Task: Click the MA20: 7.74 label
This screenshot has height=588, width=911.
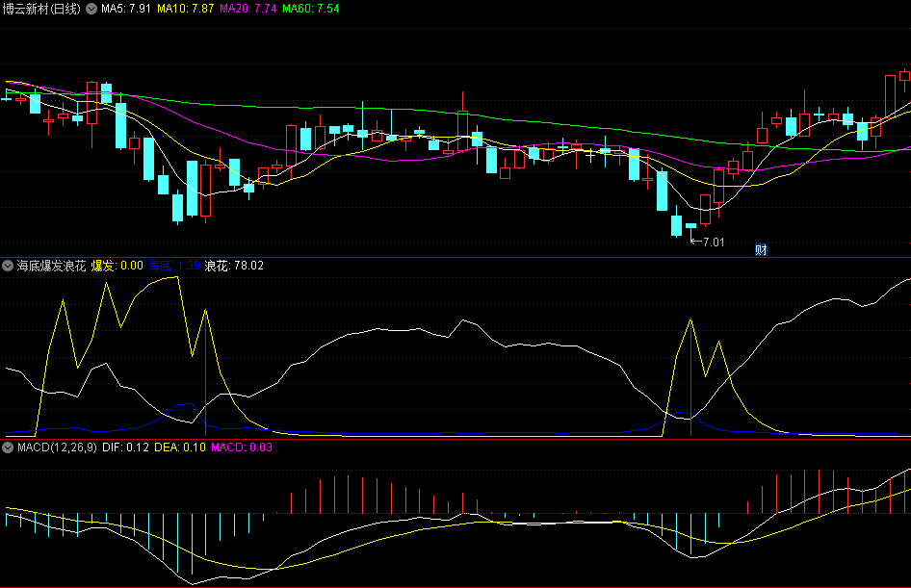Action: tap(248, 9)
